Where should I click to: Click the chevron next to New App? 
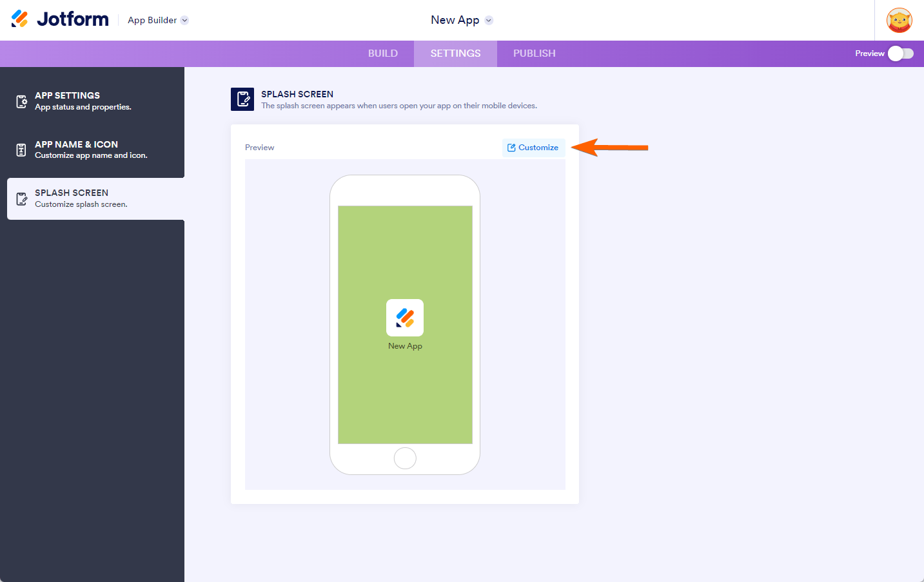tap(488, 20)
